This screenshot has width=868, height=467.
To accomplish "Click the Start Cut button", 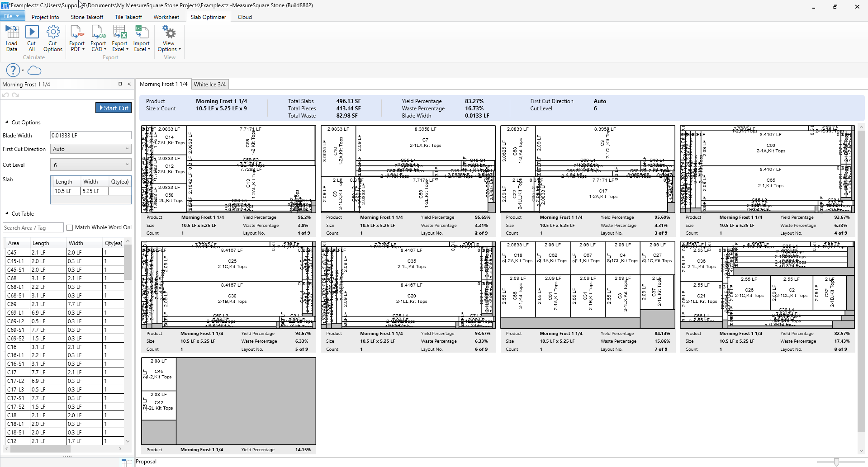I will pyautogui.click(x=114, y=108).
